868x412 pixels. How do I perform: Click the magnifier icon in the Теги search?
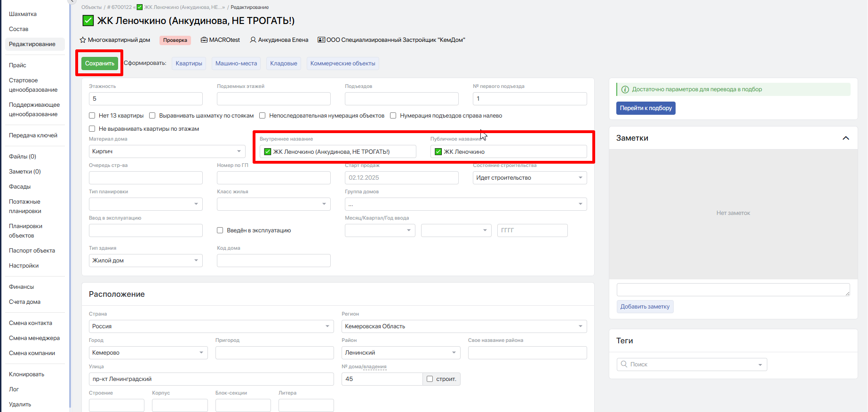point(624,364)
